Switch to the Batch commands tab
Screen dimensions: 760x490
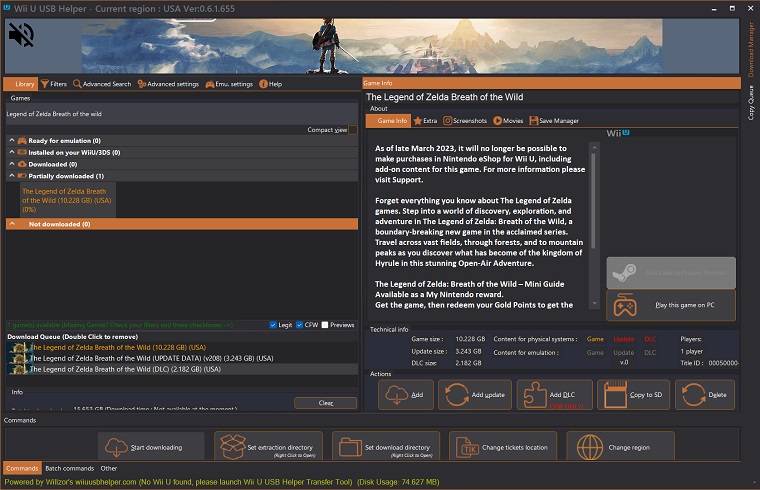[x=69, y=468]
